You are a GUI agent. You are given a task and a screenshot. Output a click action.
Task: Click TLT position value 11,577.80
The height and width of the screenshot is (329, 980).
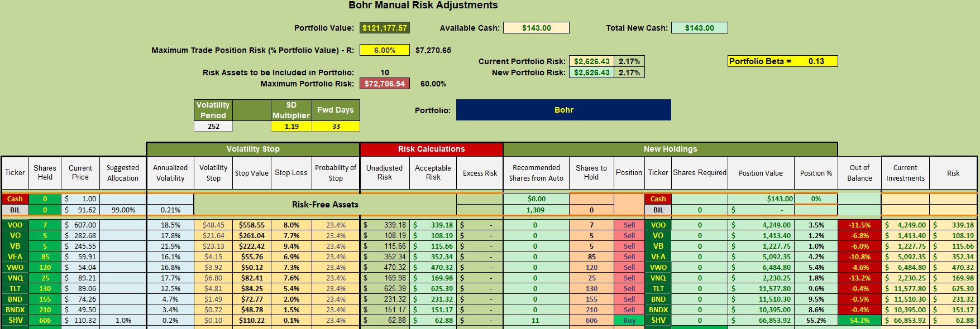click(761, 289)
